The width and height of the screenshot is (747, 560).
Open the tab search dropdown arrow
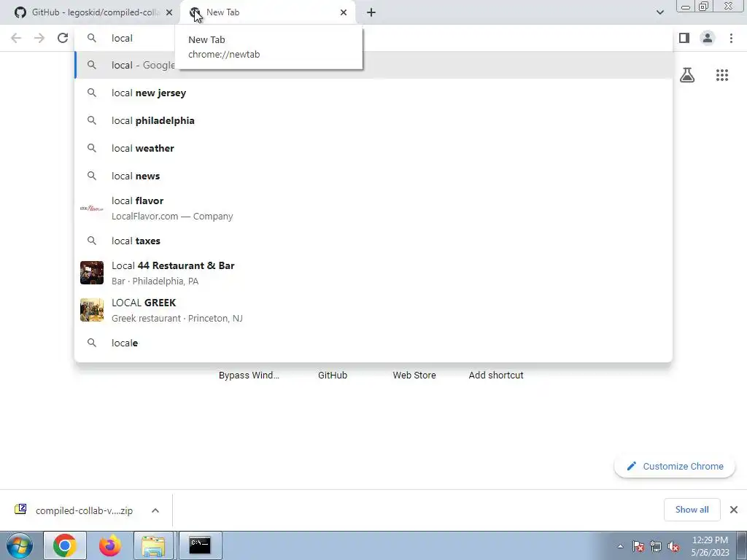tap(659, 12)
